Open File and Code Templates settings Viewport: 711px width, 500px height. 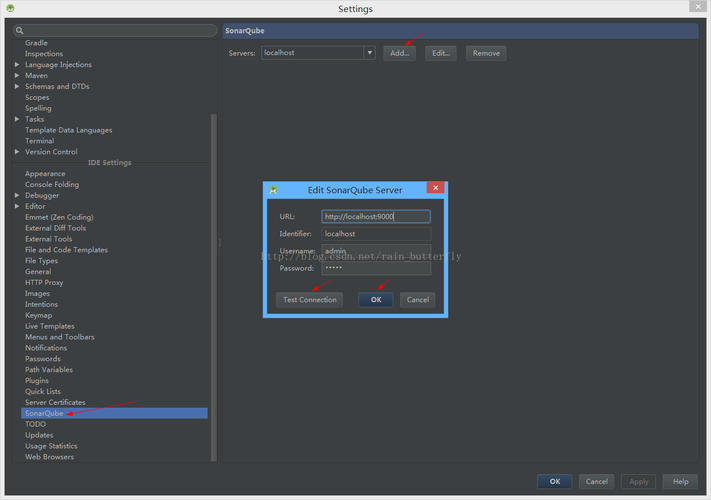(66, 250)
